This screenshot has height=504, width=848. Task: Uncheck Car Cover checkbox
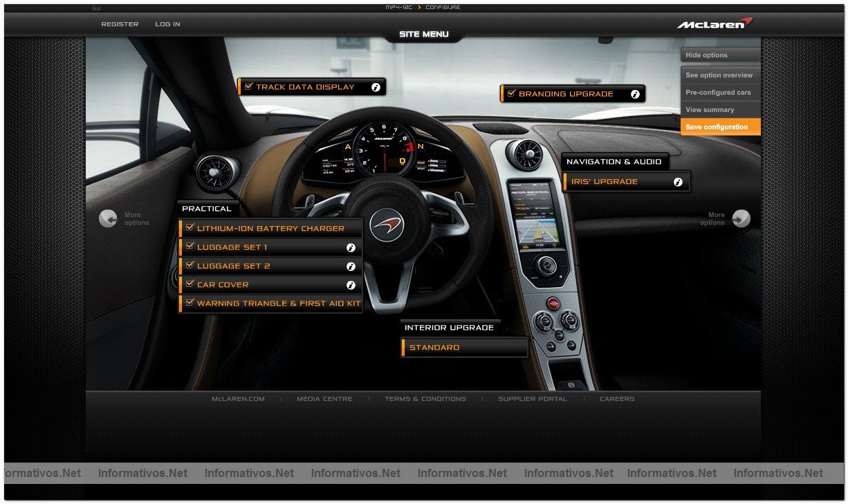point(190,283)
